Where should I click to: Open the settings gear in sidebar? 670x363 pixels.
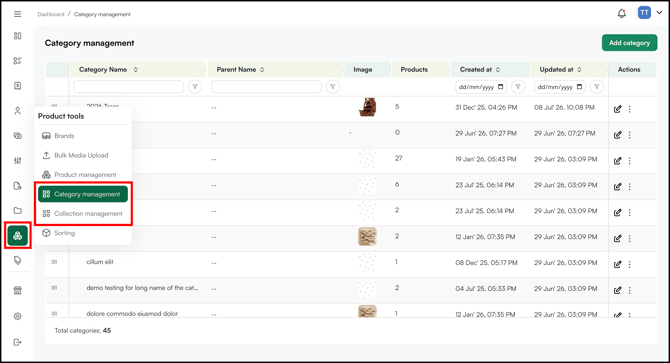click(x=18, y=316)
